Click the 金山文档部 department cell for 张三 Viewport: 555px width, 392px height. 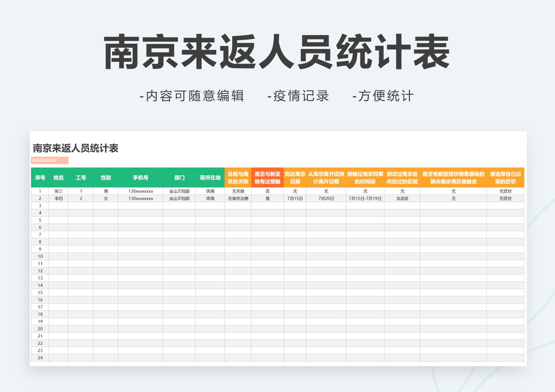click(180, 190)
